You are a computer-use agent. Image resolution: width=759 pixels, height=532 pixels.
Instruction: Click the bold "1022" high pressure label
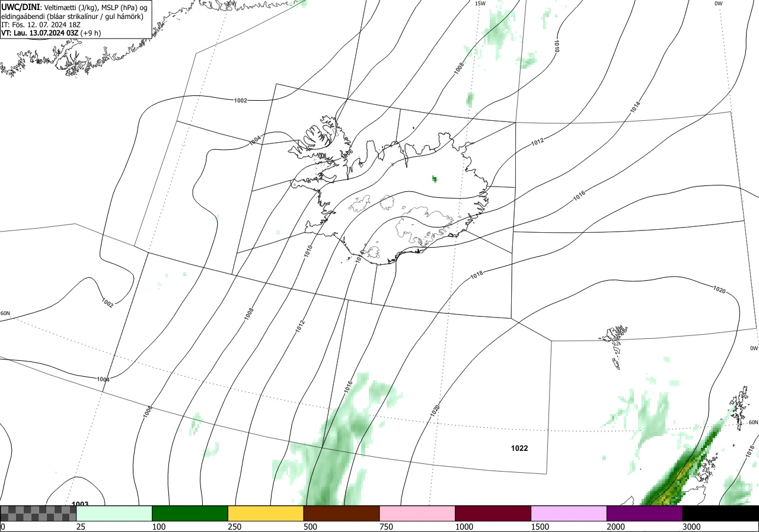coord(519,448)
